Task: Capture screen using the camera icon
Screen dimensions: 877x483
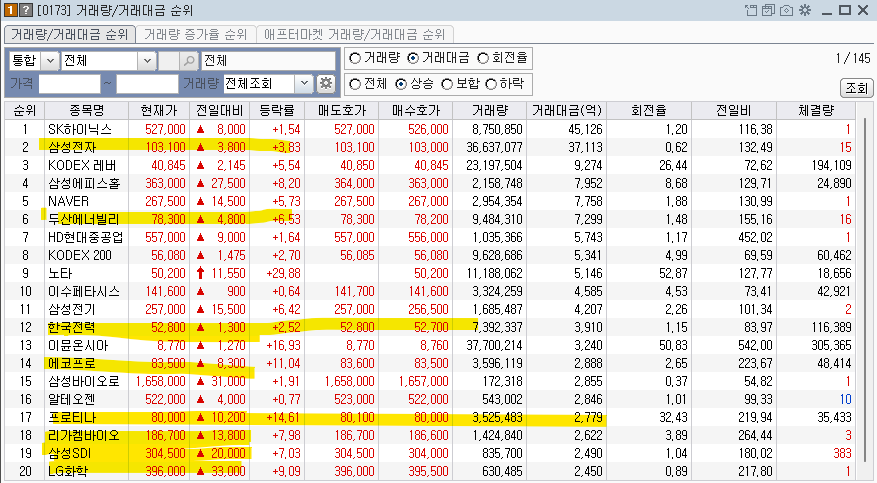Action: pos(786,10)
